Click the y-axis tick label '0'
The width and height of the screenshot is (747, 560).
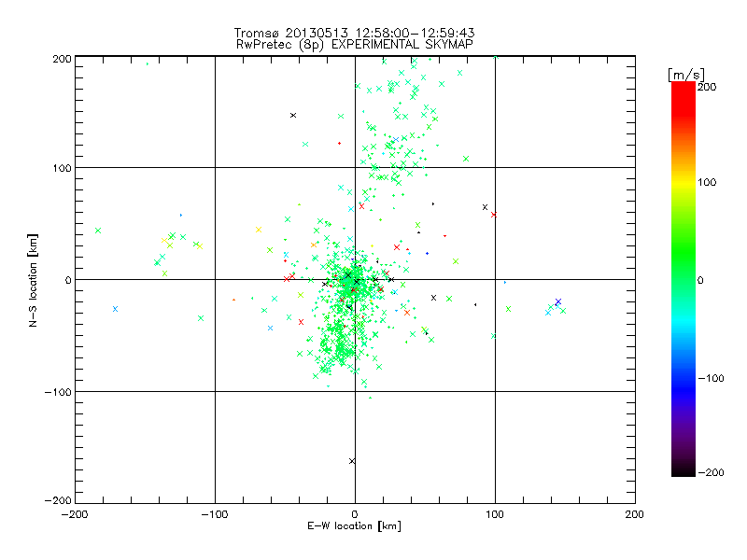(68, 280)
